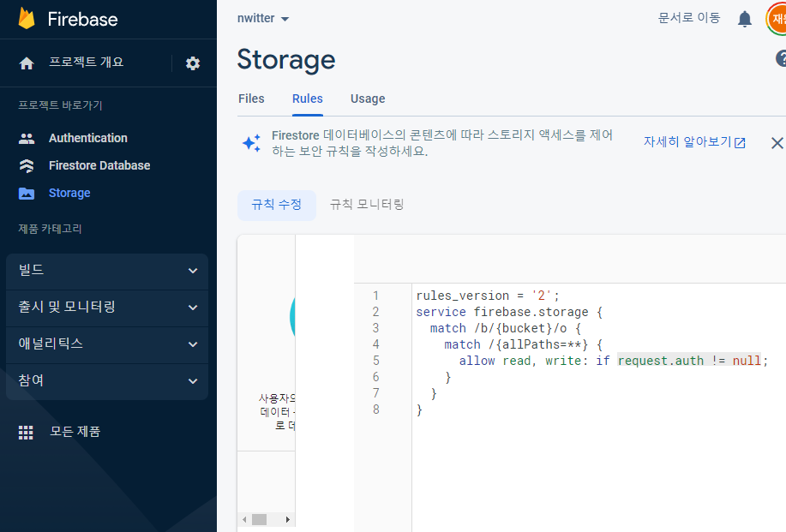Expand the 애널리틱스 category
Viewport: 786px width, 532px height.
pos(107,344)
